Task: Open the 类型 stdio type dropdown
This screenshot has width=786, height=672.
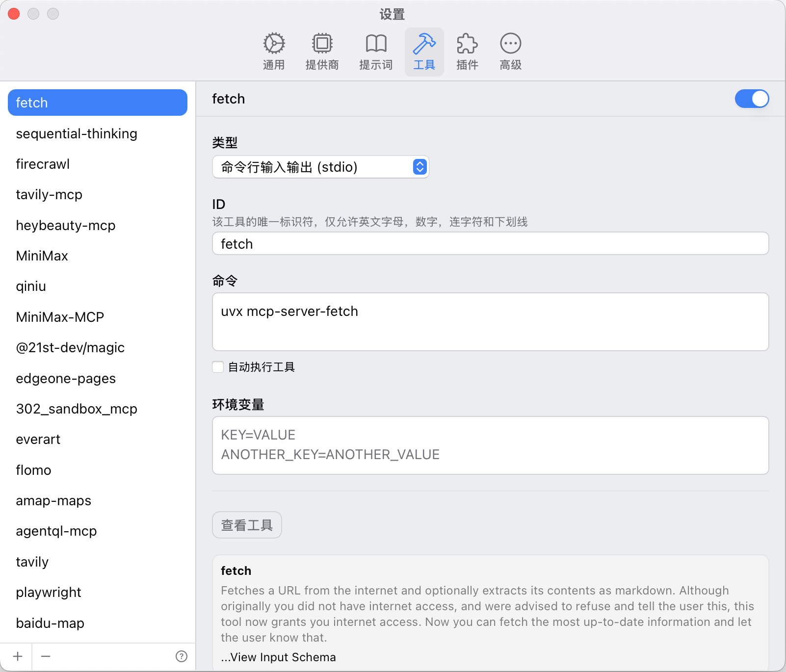Action: click(321, 167)
